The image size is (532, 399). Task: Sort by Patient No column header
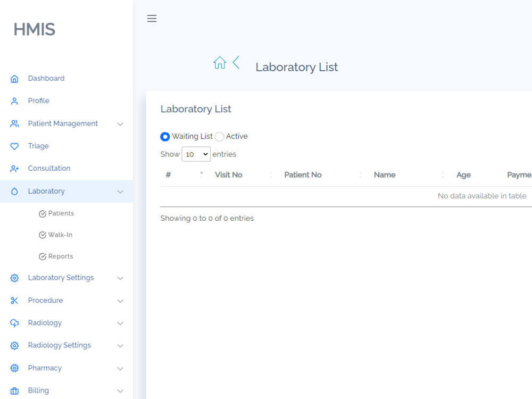tap(303, 174)
